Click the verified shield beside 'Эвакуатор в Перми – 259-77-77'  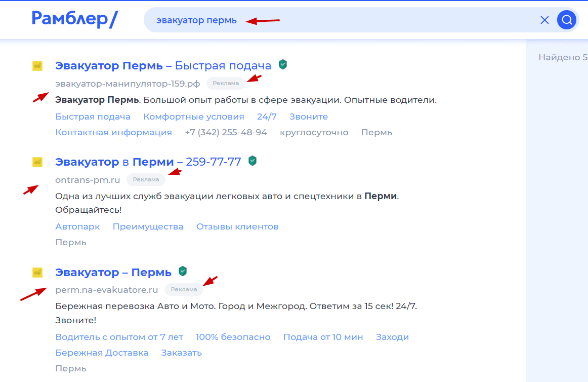253,161
